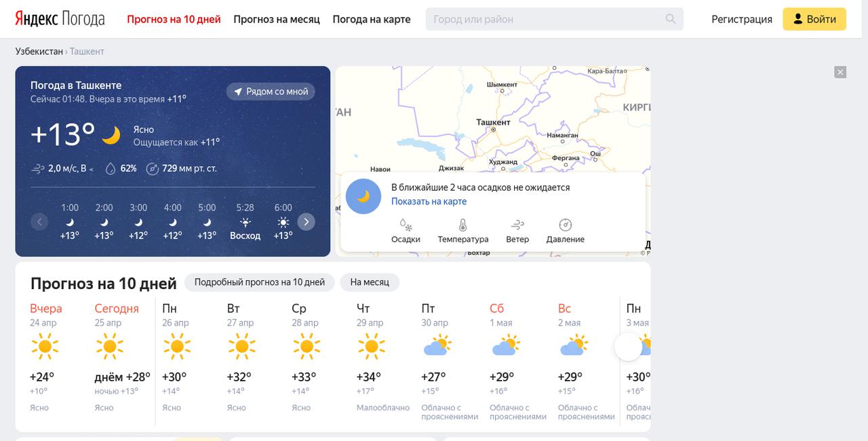Switch to Прогноз на 10 дней tab
This screenshot has width=868, height=441.
pos(174,19)
